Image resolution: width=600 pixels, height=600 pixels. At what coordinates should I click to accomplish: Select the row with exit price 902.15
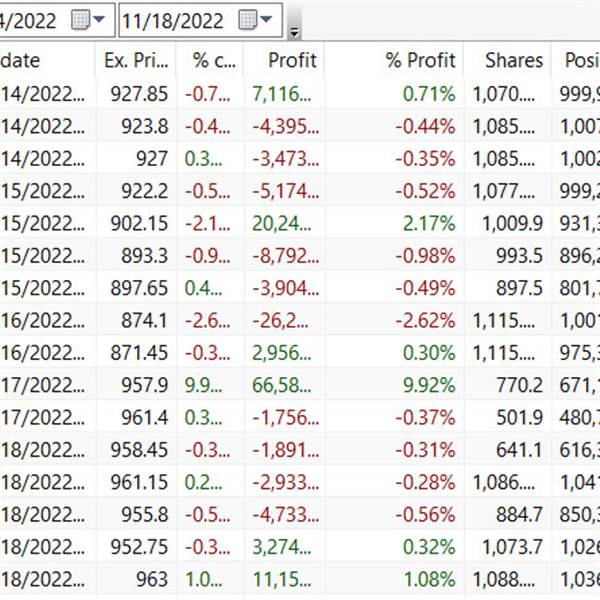coord(300,223)
